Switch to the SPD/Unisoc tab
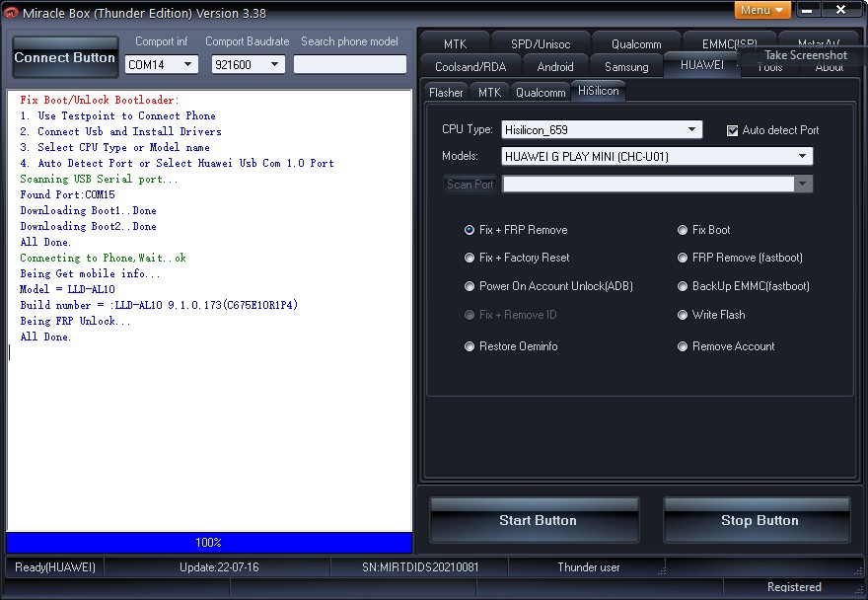 pyautogui.click(x=541, y=43)
